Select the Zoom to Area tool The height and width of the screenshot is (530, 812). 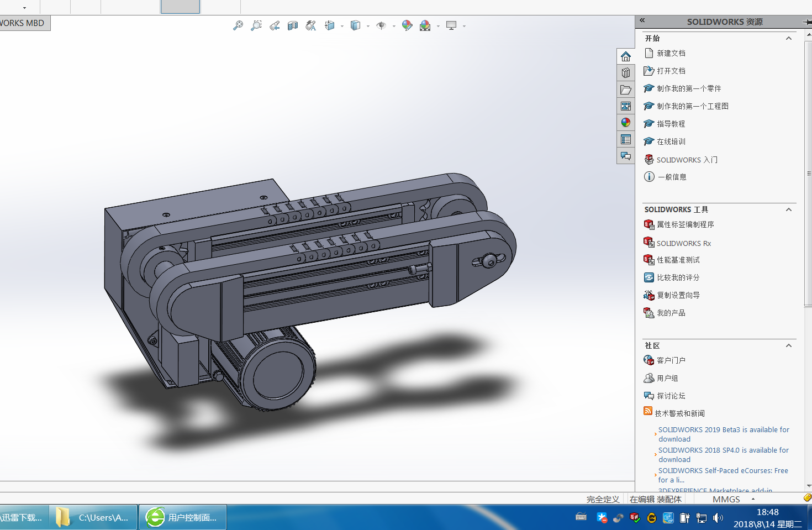click(256, 25)
